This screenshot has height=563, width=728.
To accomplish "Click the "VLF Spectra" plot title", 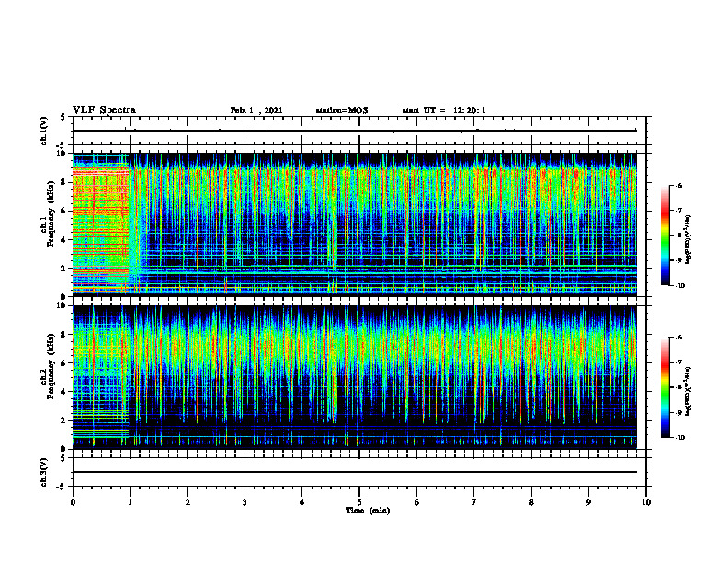I will (x=104, y=110).
